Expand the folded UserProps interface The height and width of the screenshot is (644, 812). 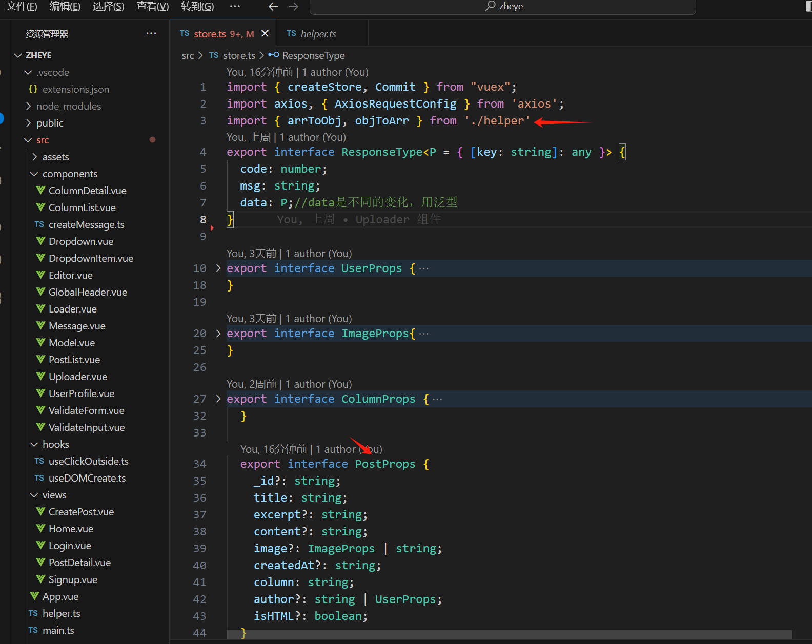218,268
